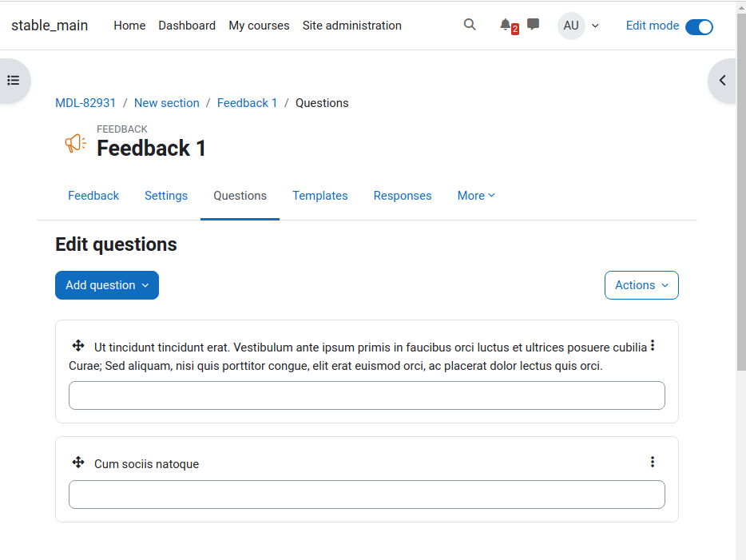Click the vertical page scrollbar thumb
Image resolution: width=746 pixels, height=560 pixels.
coord(740,192)
